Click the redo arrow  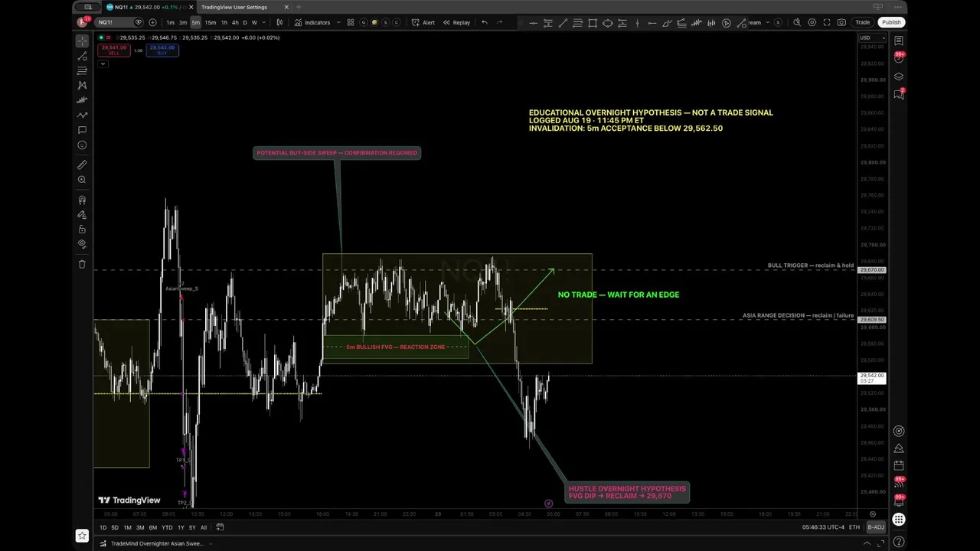coord(499,22)
